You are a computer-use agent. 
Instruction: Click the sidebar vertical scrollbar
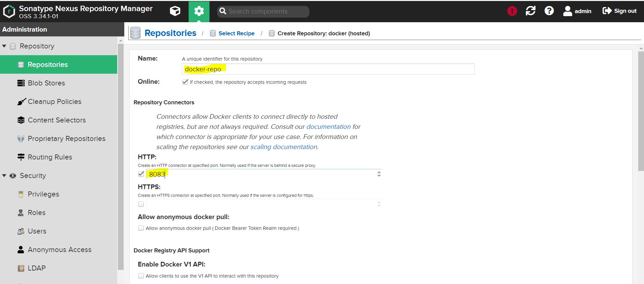pos(121,156)
